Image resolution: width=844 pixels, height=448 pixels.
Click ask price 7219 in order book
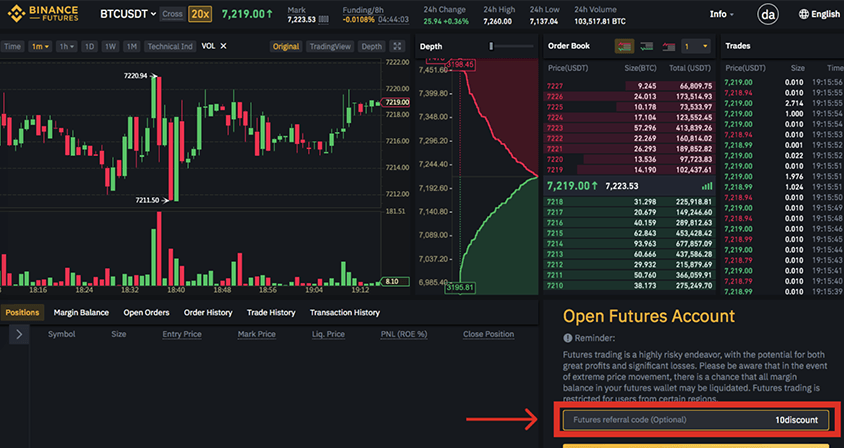(554, 170)
